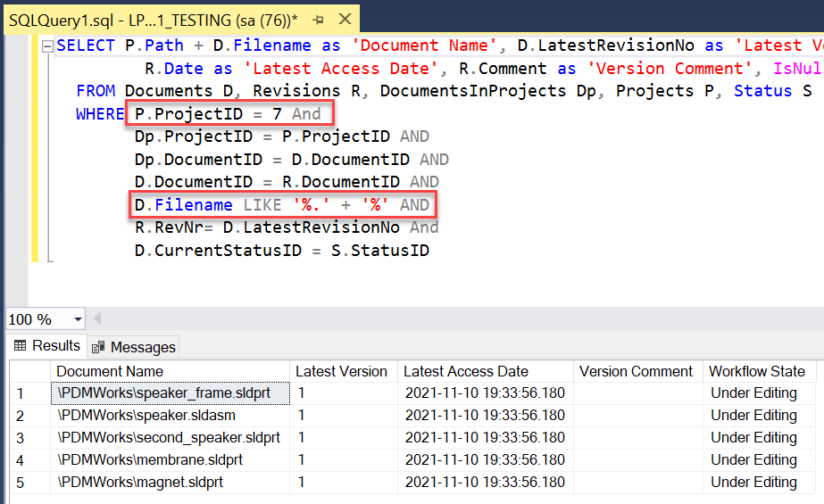Viewport: 824px width, 504px height.
Task: Collapse the SELECT statement block
Action: (x=47, y=46)
